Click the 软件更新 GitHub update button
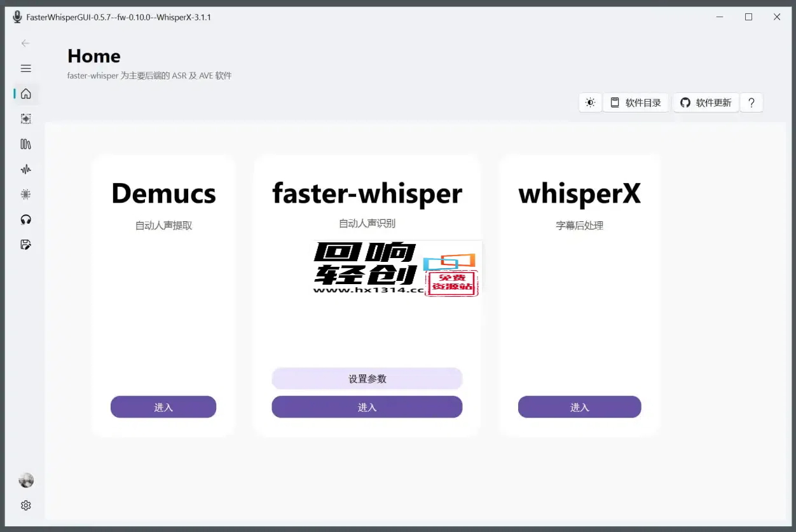This screenshot has height=532, width=796. pos(706,102)
